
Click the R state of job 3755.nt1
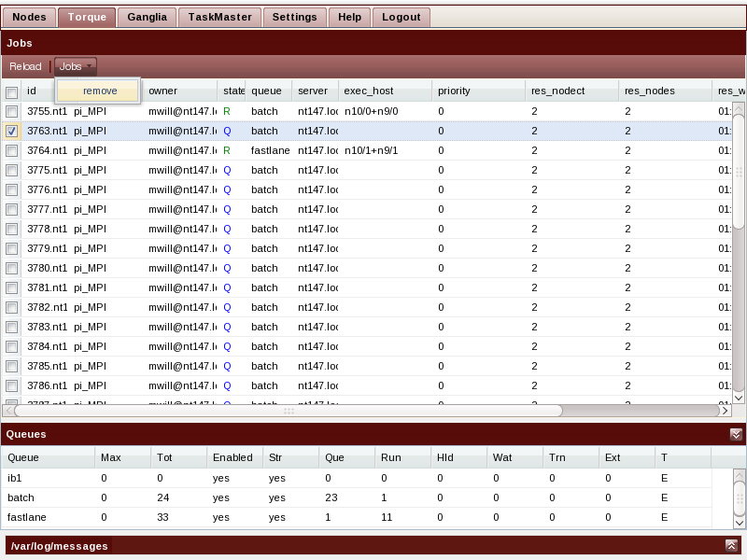[227, 111]
